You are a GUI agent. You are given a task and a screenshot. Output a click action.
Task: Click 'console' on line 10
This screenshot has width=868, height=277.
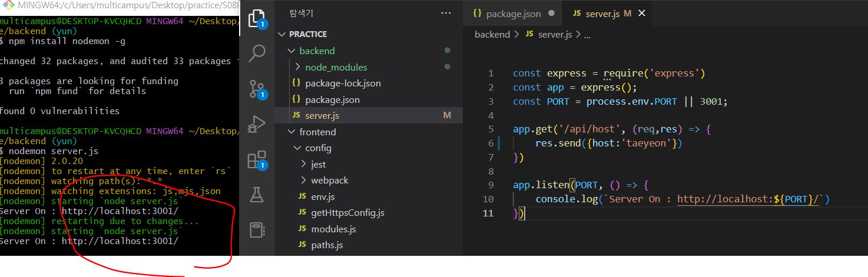(x=555, y=199)
